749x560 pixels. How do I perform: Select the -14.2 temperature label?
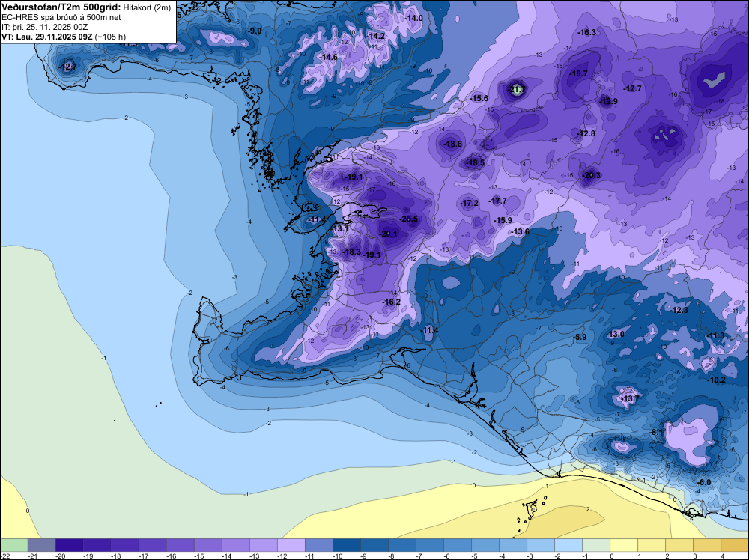(x=375, y=36)
